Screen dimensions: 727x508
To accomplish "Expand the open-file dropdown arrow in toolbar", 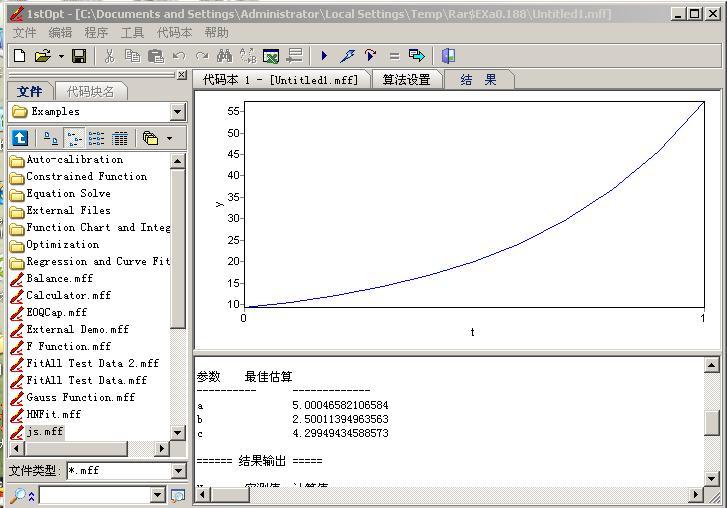I will point(61,57).
